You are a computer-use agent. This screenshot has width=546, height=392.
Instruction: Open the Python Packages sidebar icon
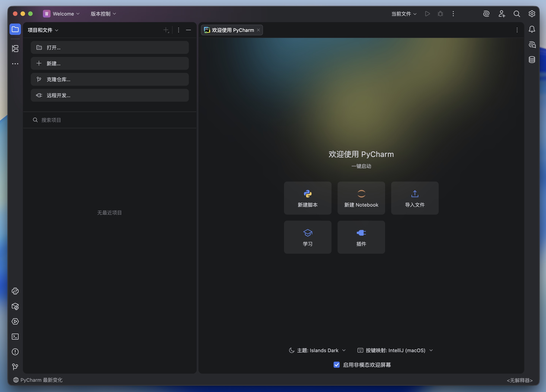tap(15, 306)
